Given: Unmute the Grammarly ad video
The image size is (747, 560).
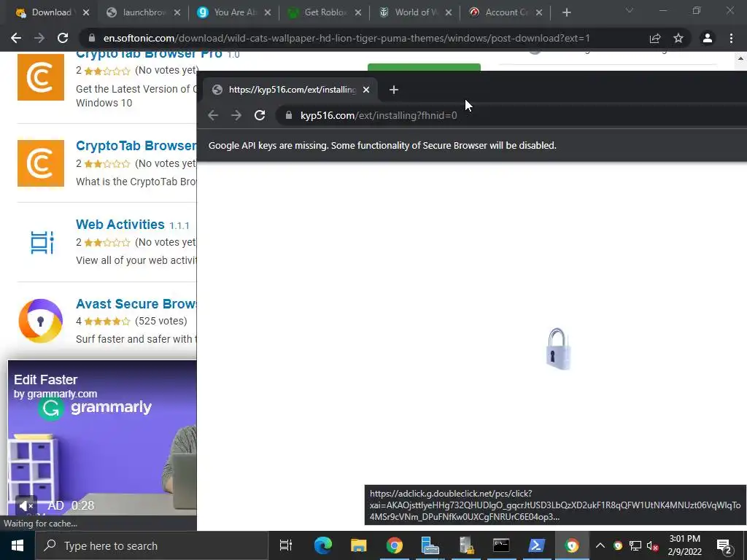Looking at the screenshot, I should 26,505.
